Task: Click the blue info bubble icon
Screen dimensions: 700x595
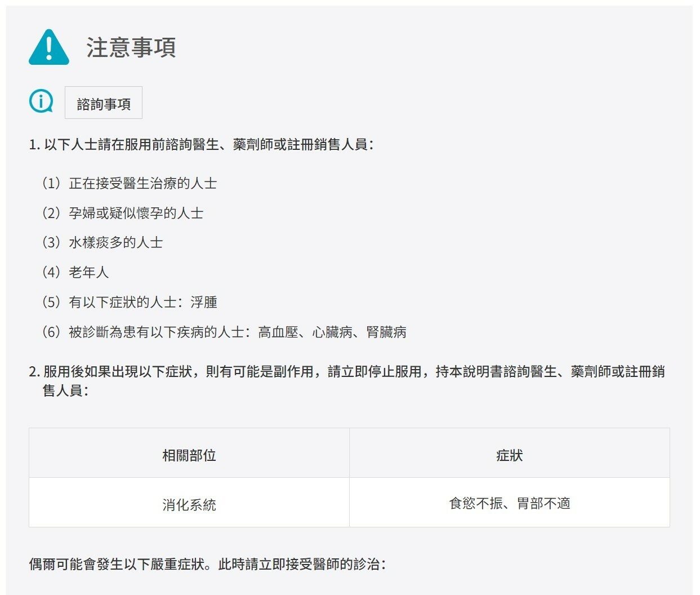Action: pyautogui.click(x=41, y=102)
